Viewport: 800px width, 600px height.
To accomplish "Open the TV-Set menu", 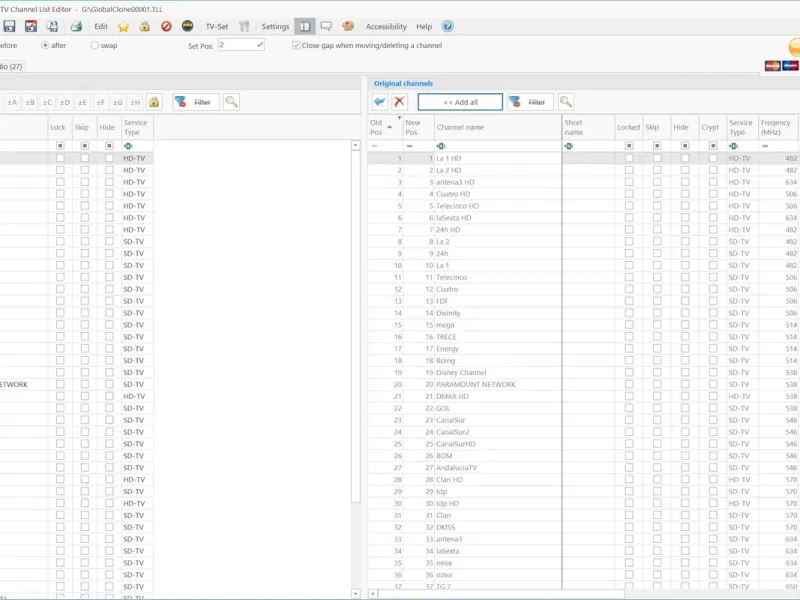I will click(217, 27).
